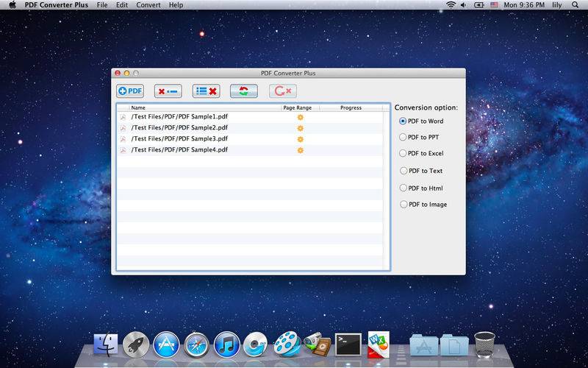
Task: Click the cancel conversion toolbar icon
Action: pos(283,91)
